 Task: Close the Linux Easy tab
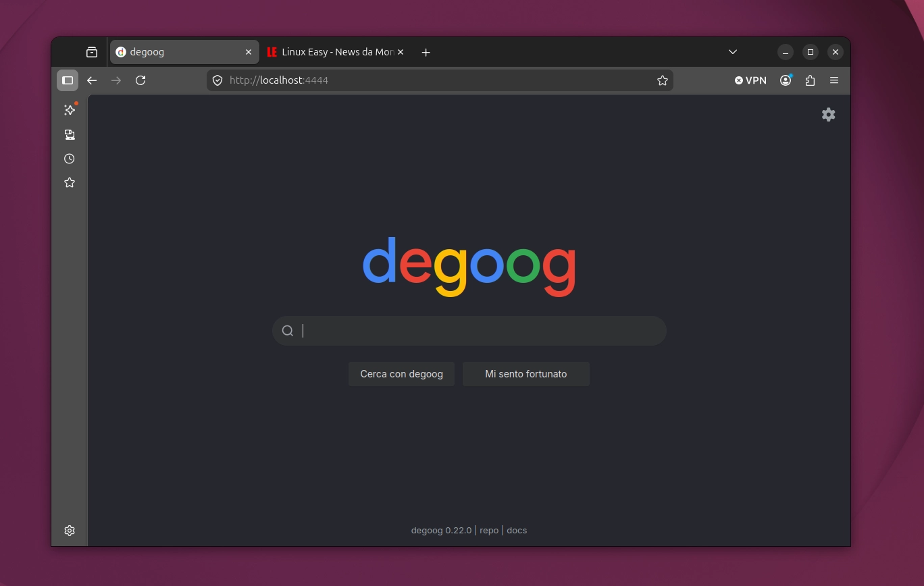coord(400,52)
